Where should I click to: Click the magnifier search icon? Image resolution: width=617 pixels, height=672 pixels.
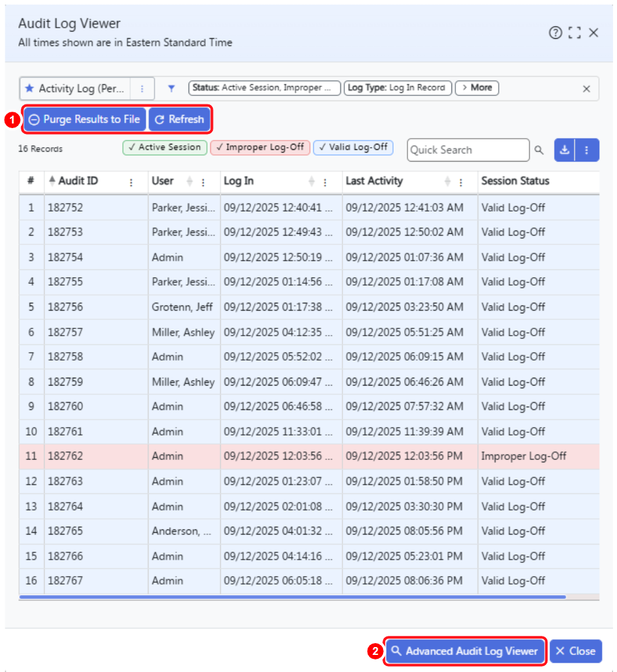pos(539,150)
